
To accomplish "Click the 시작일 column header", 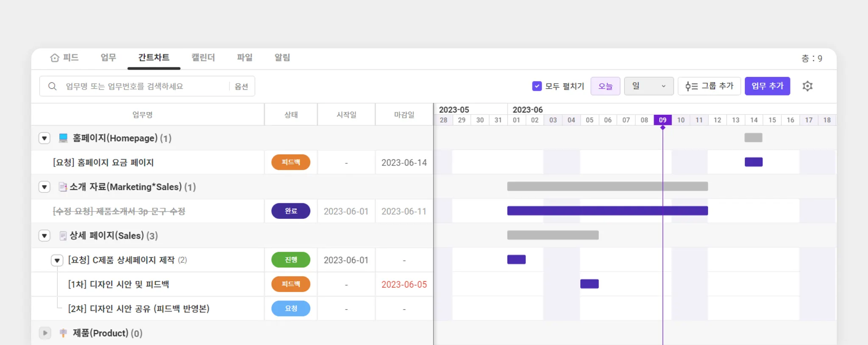I will 346,115.
